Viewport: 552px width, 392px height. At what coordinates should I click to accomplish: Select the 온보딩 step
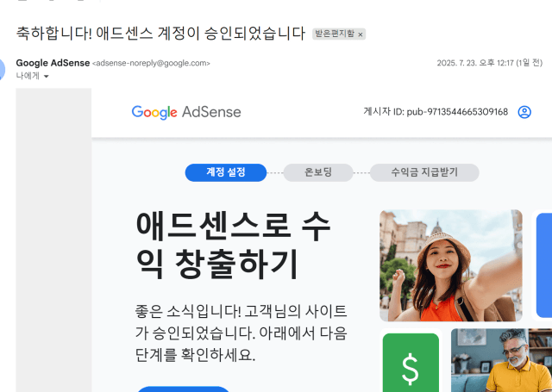(318, 172)
